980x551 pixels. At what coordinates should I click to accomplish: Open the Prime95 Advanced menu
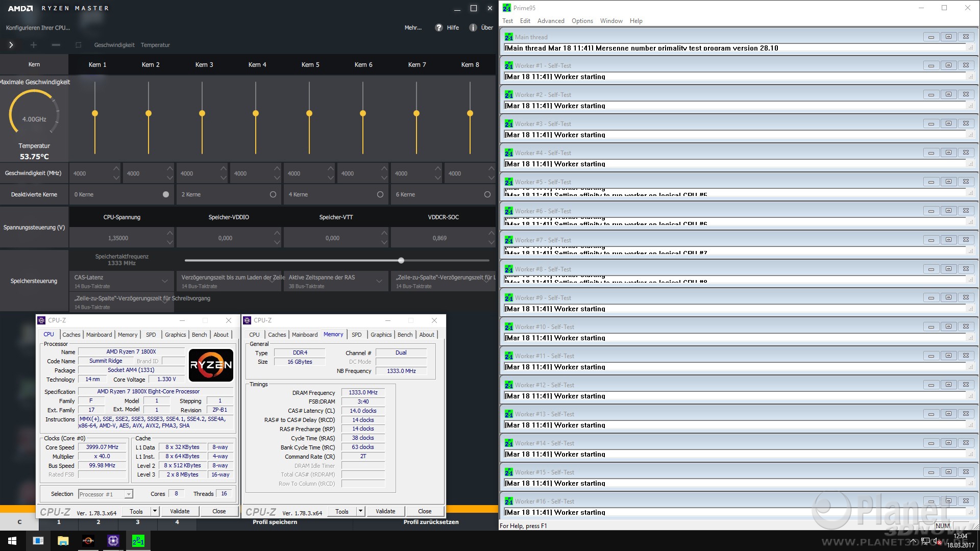pos(551,21)
